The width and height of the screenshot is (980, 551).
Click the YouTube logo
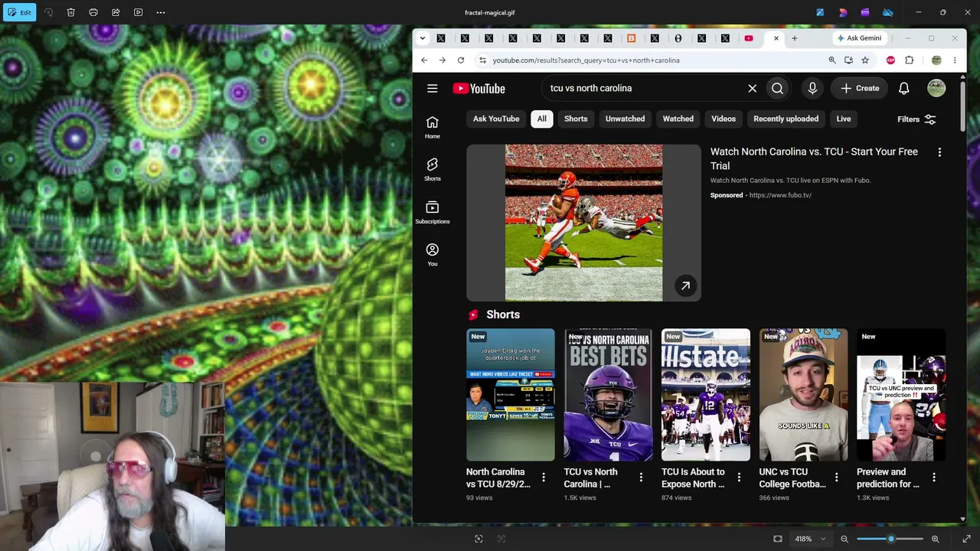pos(479,88)
